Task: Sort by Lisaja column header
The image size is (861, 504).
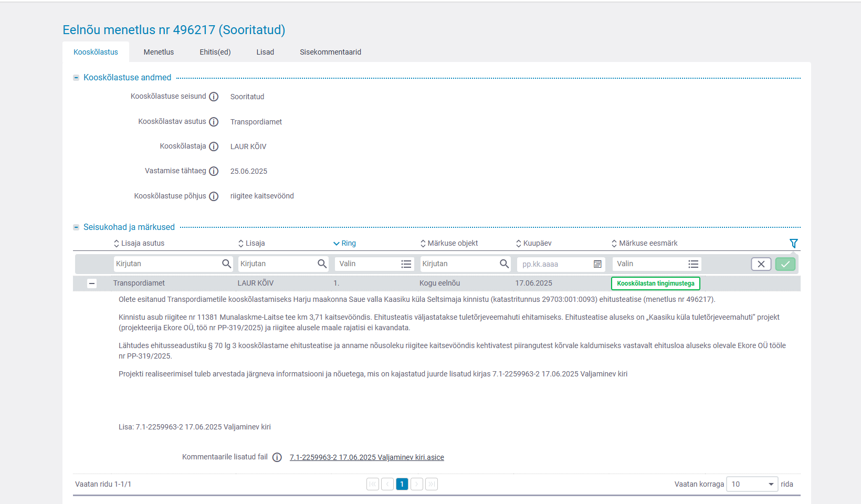Action: [x=251, y=243]
